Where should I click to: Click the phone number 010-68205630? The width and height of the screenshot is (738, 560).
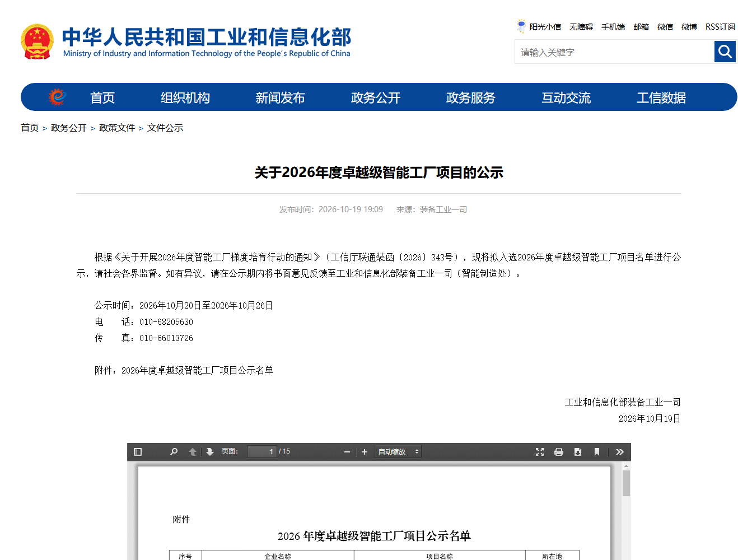coord(166,322)
